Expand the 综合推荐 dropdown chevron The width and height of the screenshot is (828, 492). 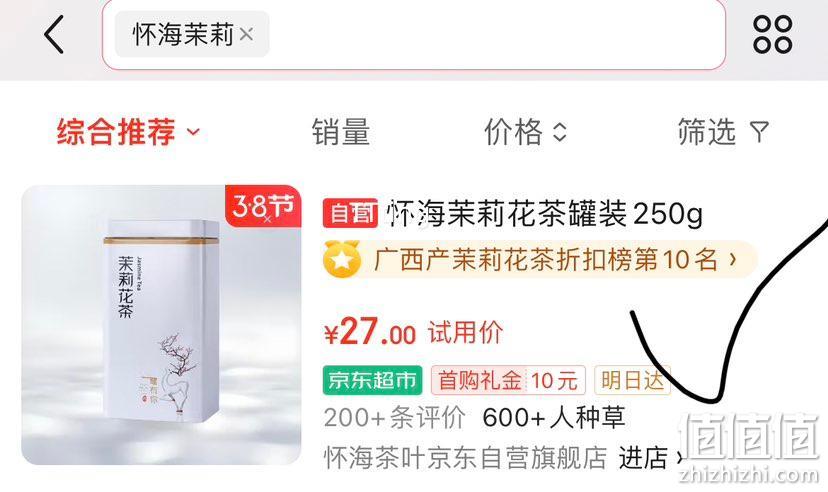pos(194,131)
